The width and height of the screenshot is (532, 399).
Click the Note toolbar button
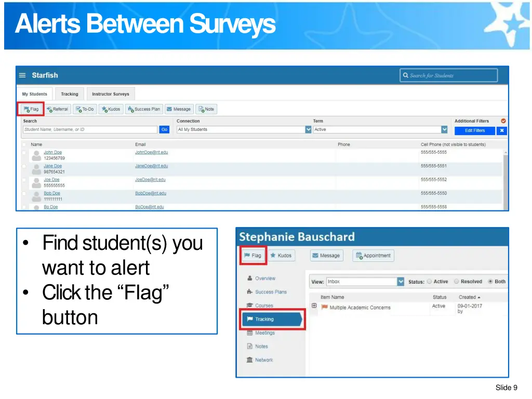pyautogui.click(x=206, y=109)
